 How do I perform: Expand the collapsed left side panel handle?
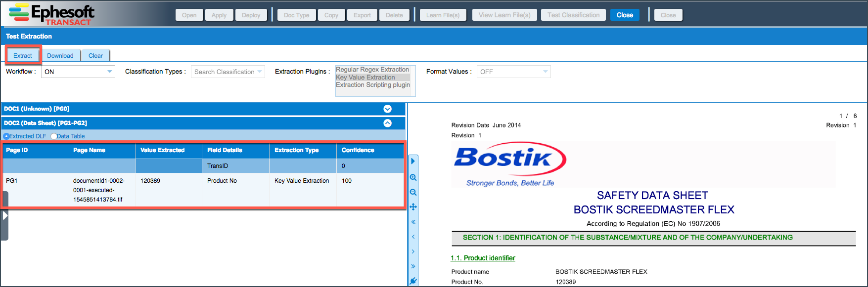pos(5,216)
